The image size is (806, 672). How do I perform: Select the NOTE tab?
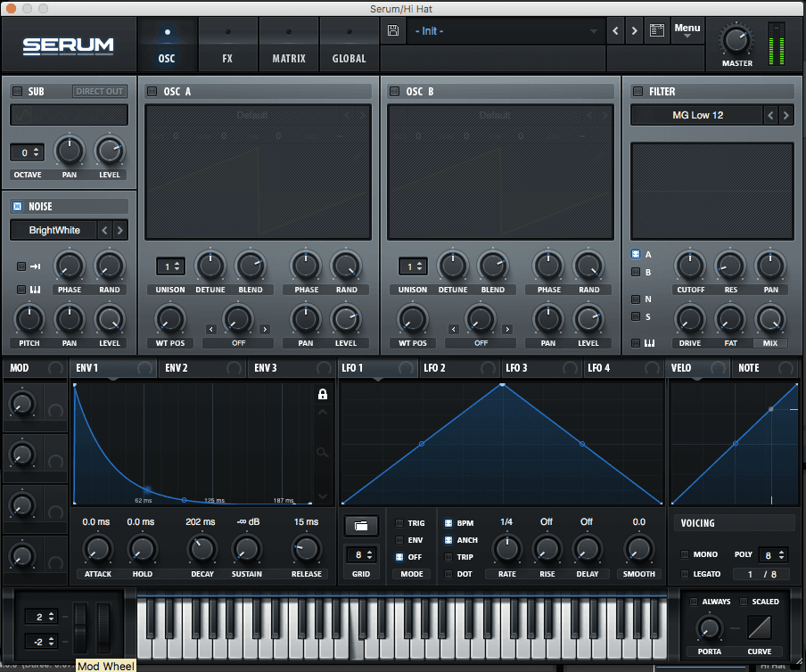(x=765, y=368)
